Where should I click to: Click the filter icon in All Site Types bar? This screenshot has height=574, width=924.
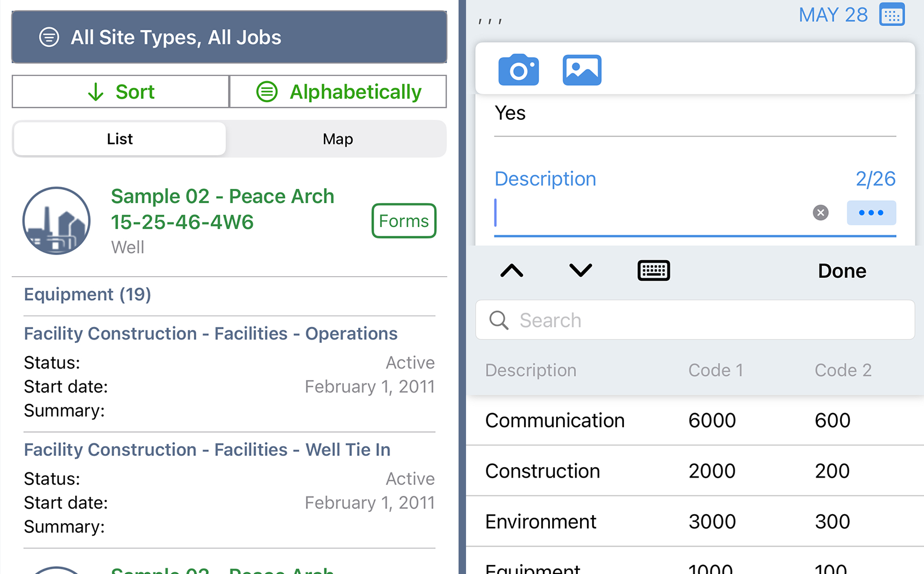click(49, 37)
